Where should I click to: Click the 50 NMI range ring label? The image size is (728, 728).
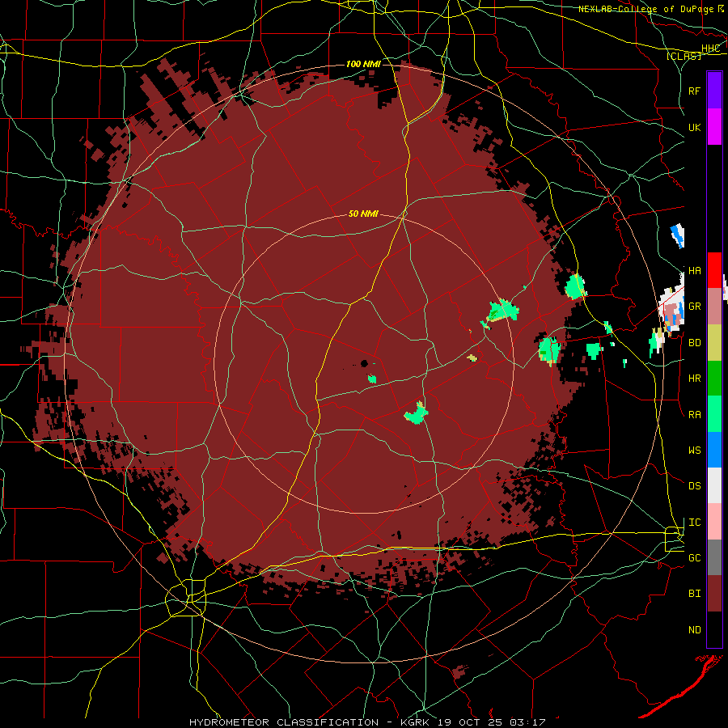point(363,214)
